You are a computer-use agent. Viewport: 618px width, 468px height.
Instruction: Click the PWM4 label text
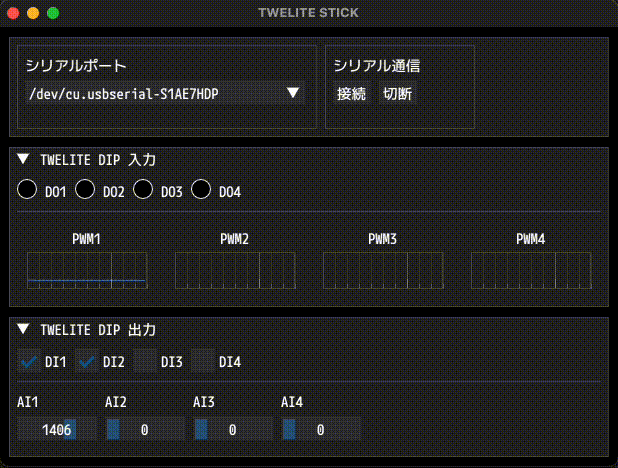pyautogui.click(x=531, y=239)
